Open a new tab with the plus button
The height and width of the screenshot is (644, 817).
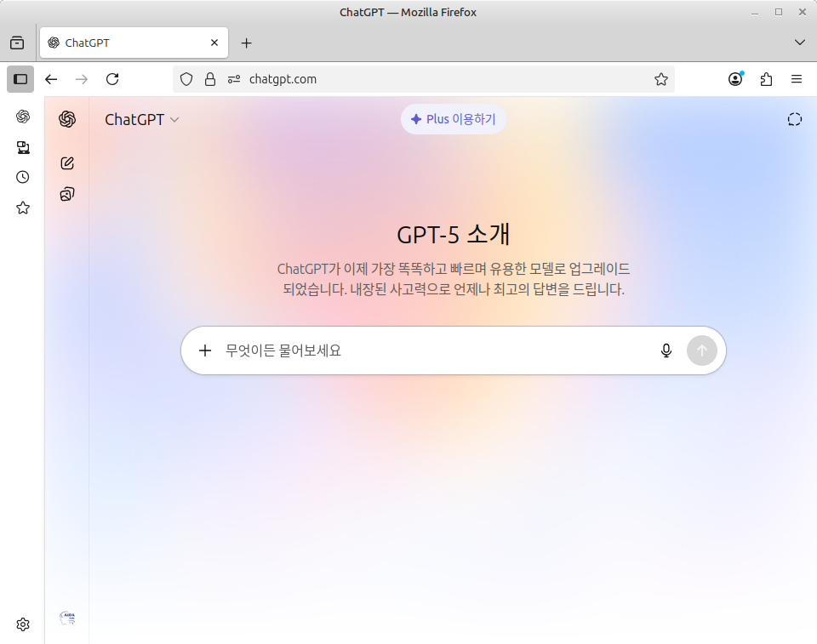(247, 43)
